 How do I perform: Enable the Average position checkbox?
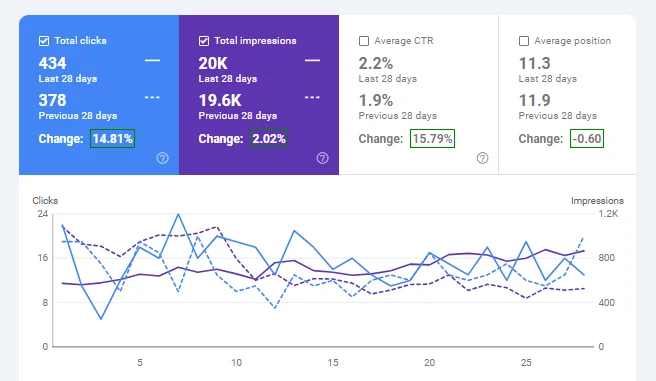pyautogui.click(x=524, y=41)
